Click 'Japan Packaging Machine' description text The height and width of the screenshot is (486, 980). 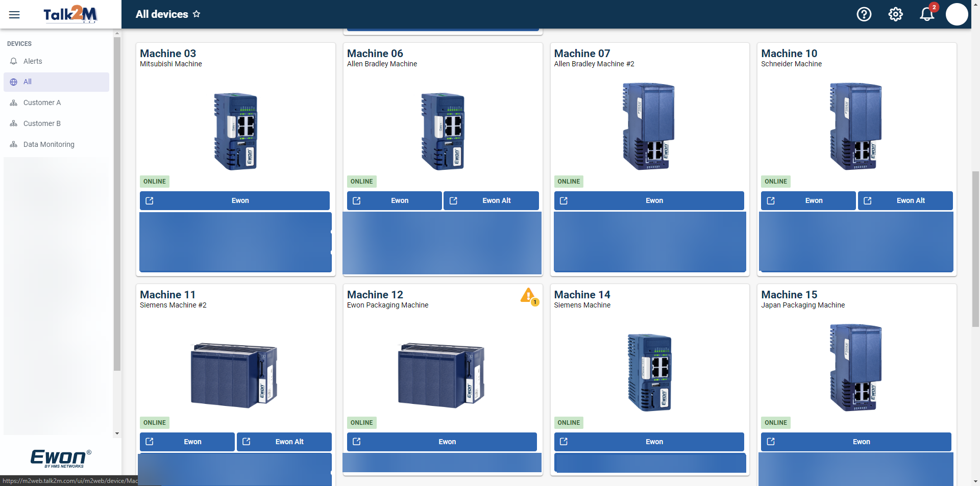pyautogui.click(x=803, y=305)
